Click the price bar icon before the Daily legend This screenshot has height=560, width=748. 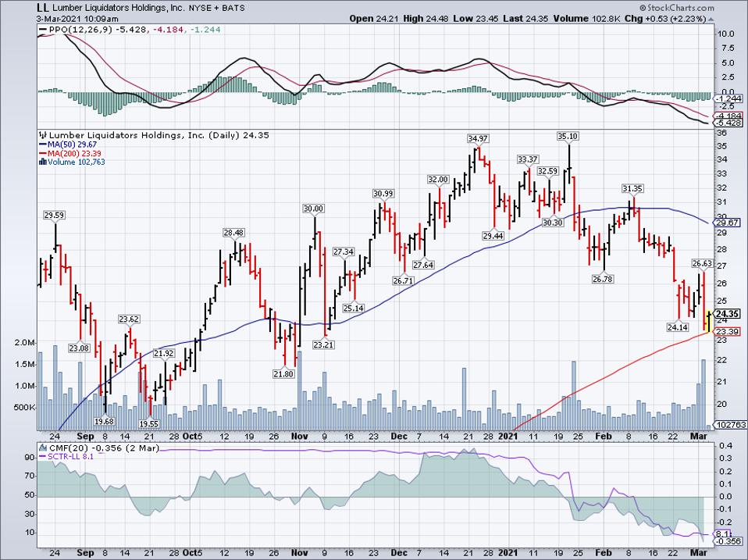coord(43,135)
